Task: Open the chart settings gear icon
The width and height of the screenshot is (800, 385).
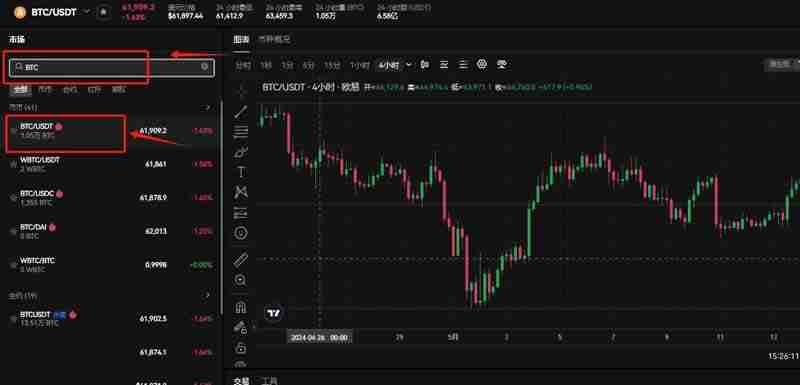Action: 482,64
